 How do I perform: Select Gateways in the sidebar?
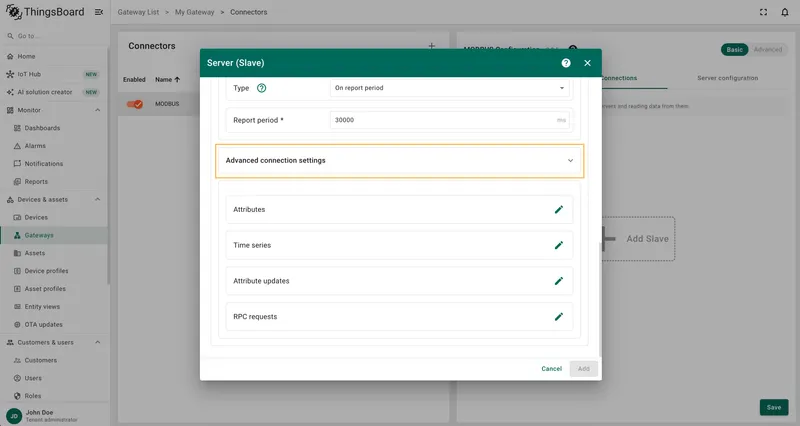(54, 235)
